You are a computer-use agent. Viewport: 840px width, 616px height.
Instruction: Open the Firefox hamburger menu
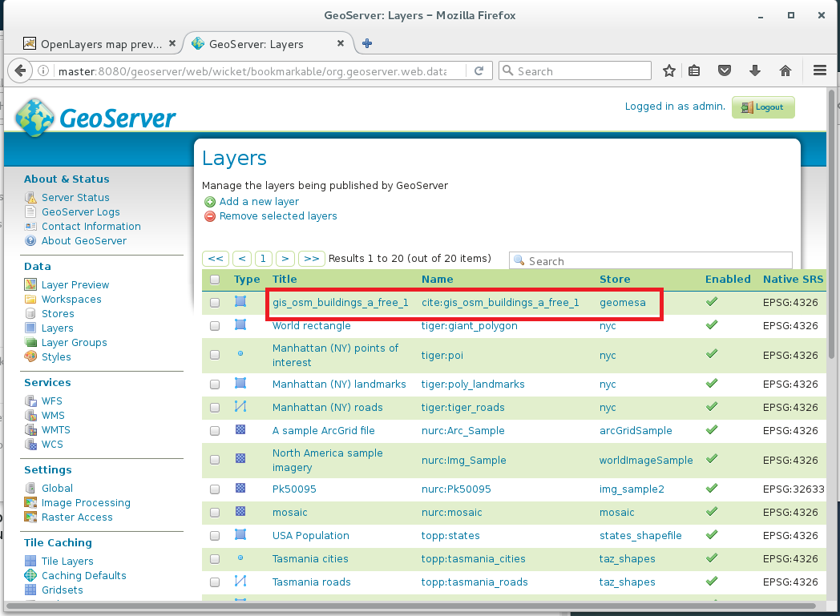820,70
